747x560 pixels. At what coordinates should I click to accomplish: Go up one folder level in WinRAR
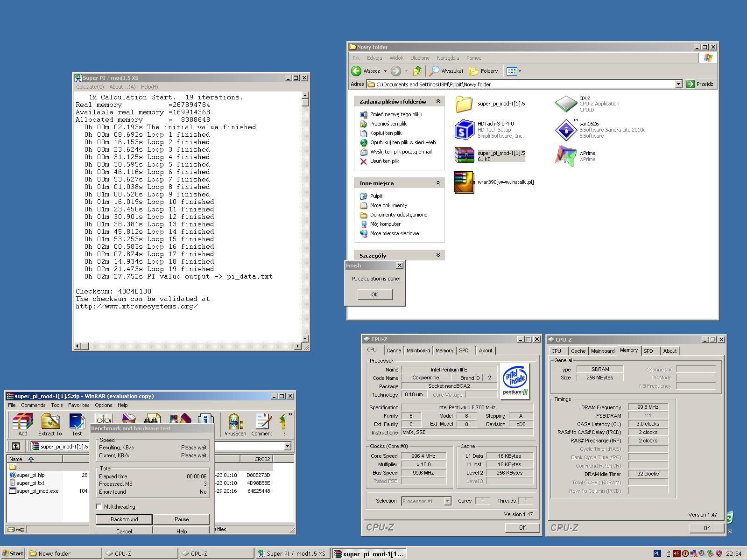pos(16,446)
